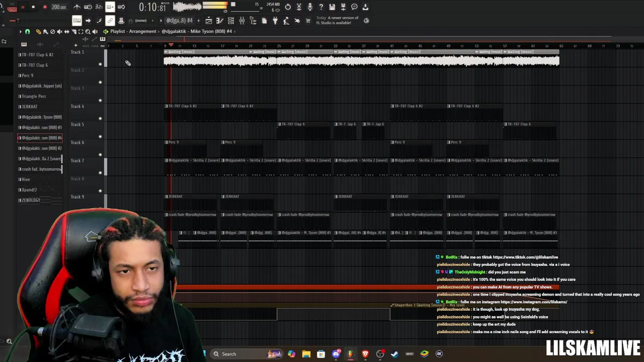
Task: Click the globe online news icon
Action: point(366,21)
